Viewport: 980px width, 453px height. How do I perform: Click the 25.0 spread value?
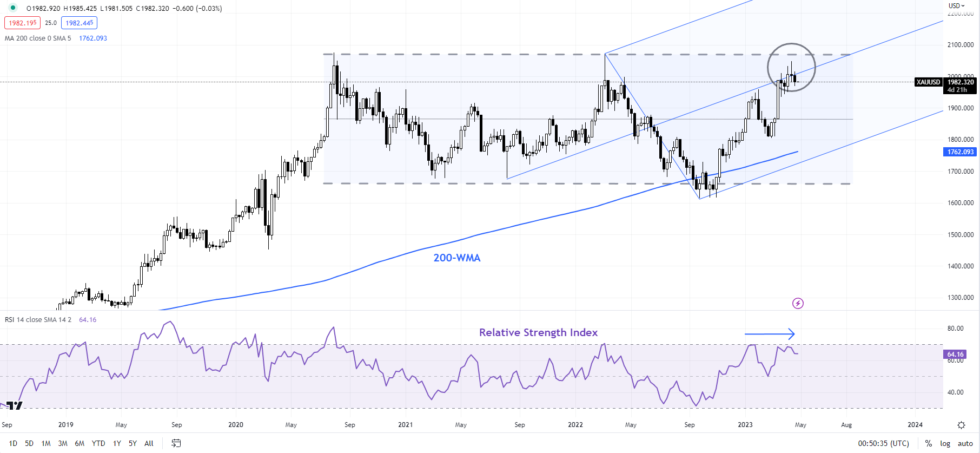51,23
